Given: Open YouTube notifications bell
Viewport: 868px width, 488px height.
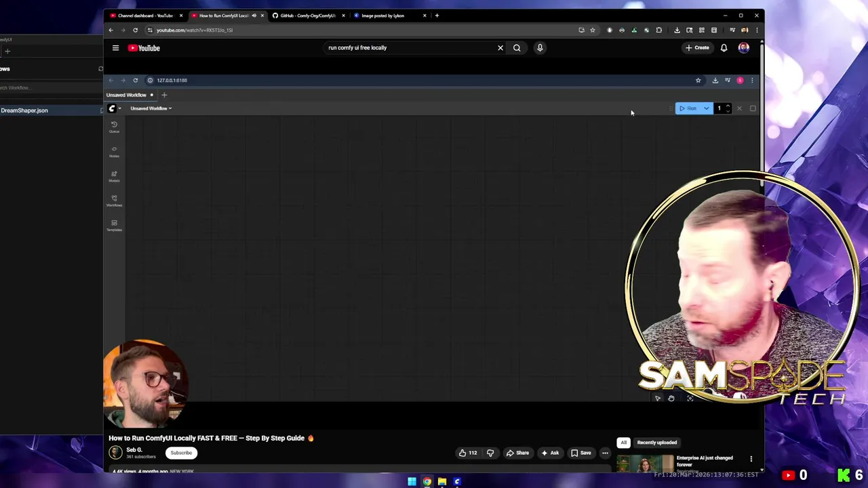Looking at the screenshot, I should coord(724,48).
